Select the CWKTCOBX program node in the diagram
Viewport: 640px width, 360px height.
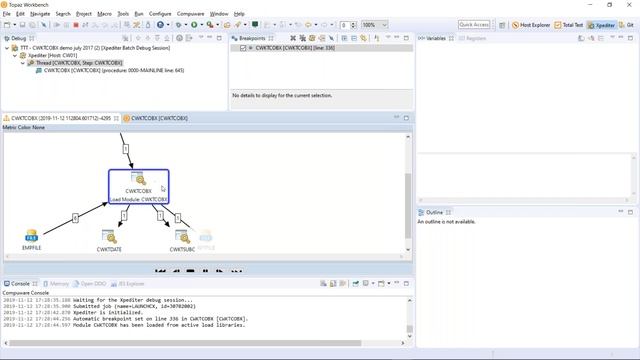tap(138, 187)
